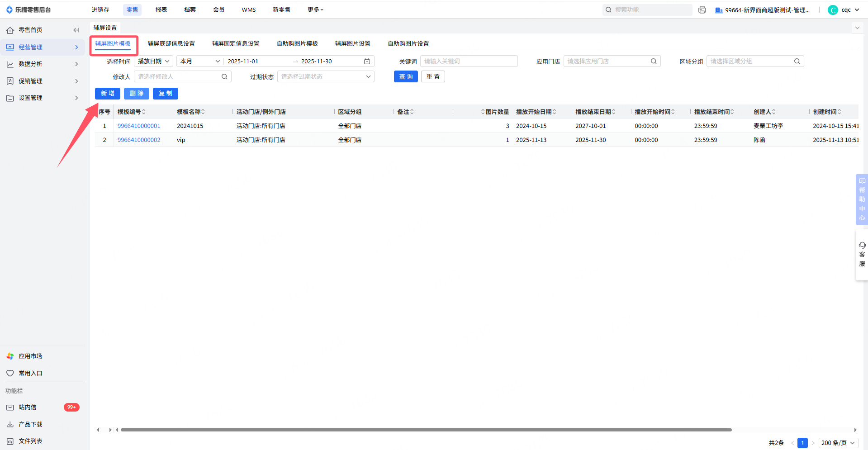The image size is (868, 450).
Task: Open the 帮助中心 side panel
Action: (862, 199)
